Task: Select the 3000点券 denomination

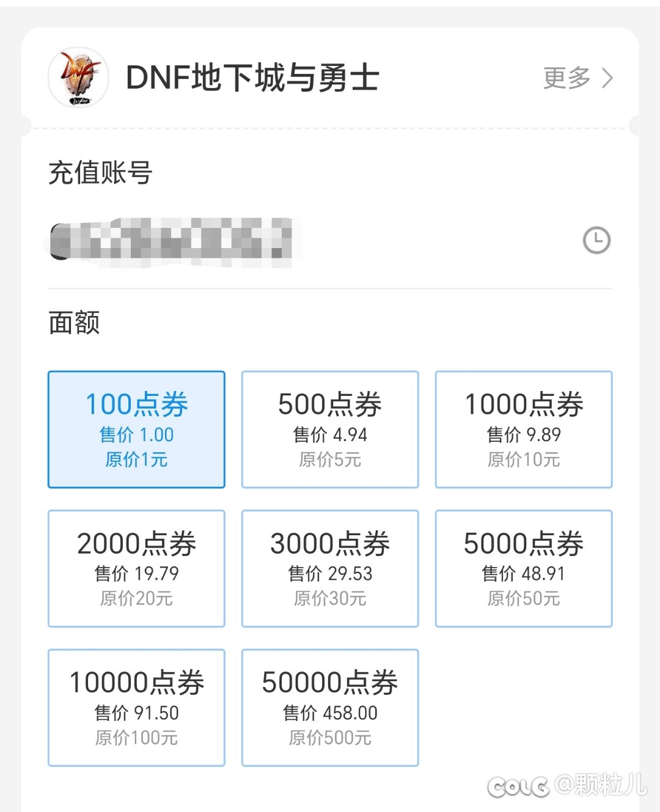Action: point(330,568)
